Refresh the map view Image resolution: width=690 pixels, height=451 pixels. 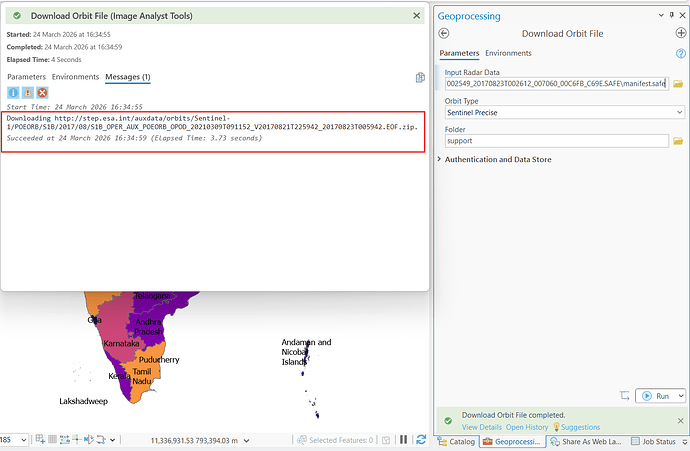420,440
